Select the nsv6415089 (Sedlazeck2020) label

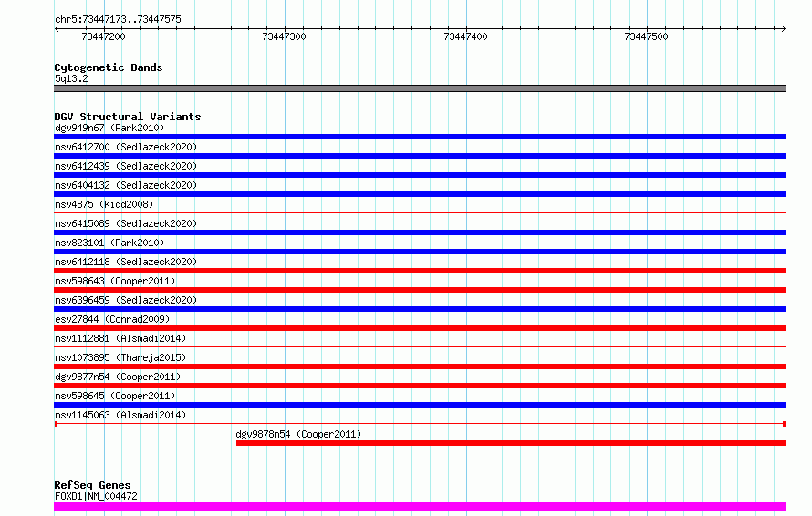pos(126,223)
